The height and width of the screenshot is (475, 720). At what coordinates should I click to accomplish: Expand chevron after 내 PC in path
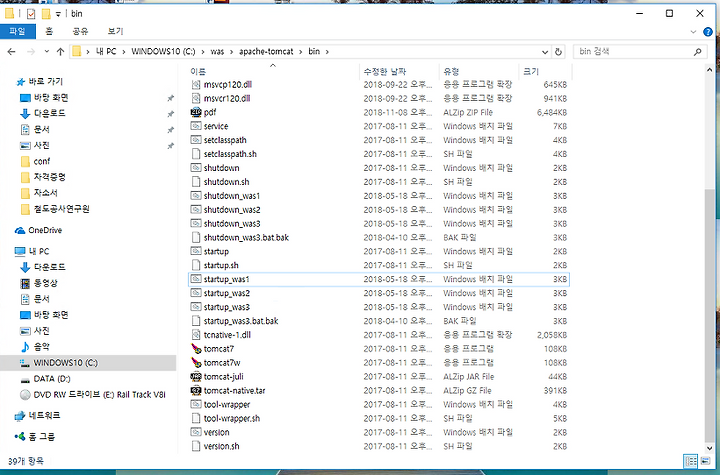[x=124, y=51]
